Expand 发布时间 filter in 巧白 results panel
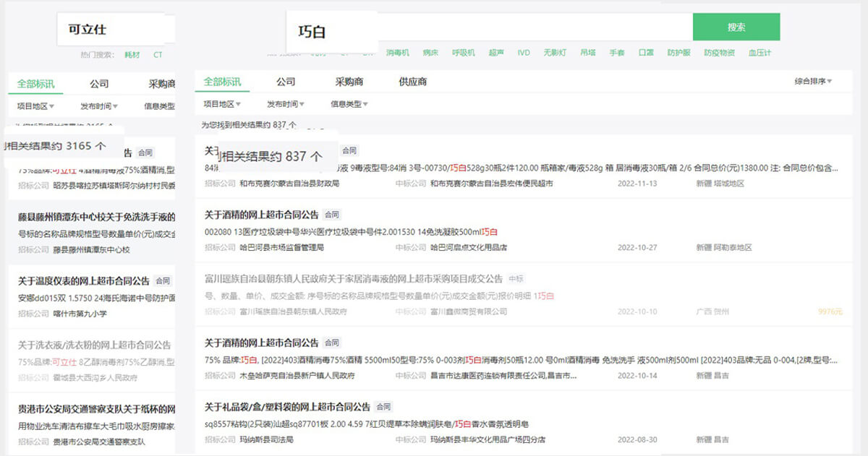This screenshot has height=456, width=868. pyautogui.click(x=285, y=104)
